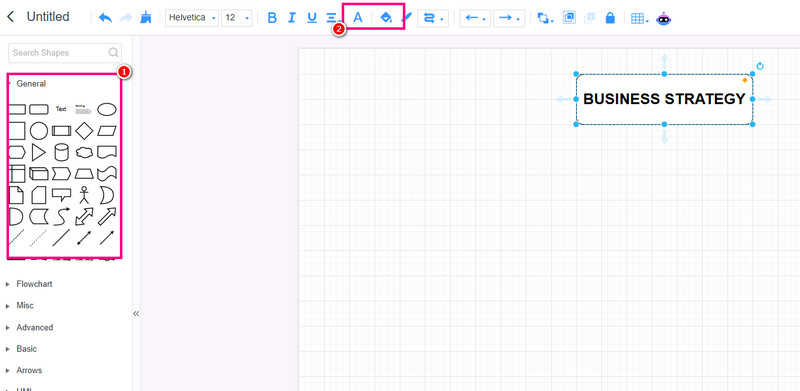Expand the Arrows shapes section
This screenshot has height=391, width=800.
pyautogui.click(x=29, y=370)
